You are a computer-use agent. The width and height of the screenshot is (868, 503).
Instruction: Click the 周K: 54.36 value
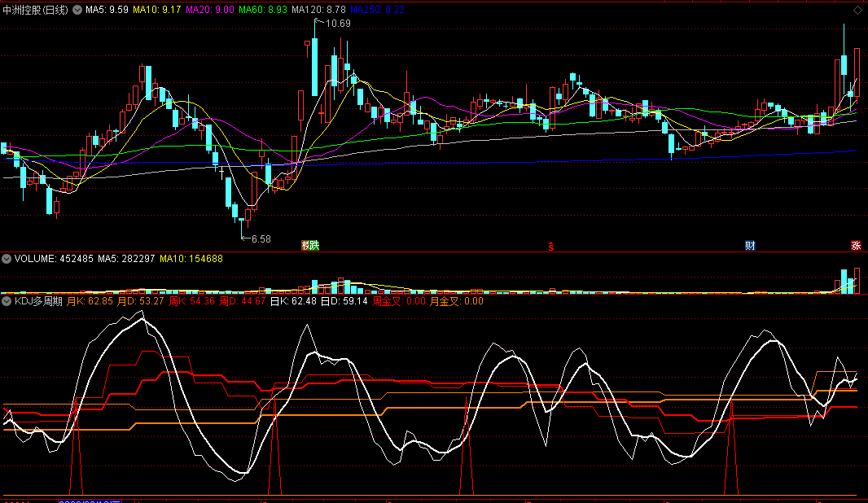[x=191, y=301]
